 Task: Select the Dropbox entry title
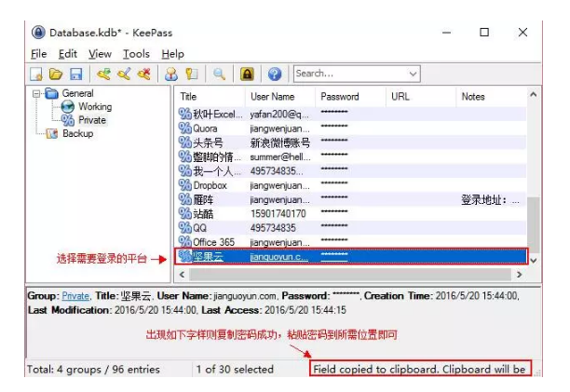210,185
